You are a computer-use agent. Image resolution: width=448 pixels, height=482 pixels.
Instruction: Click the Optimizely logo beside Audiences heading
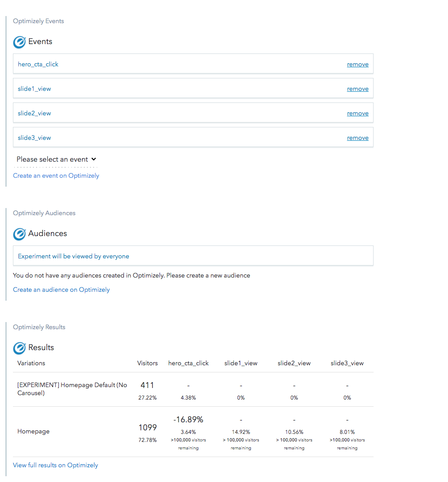19,234
